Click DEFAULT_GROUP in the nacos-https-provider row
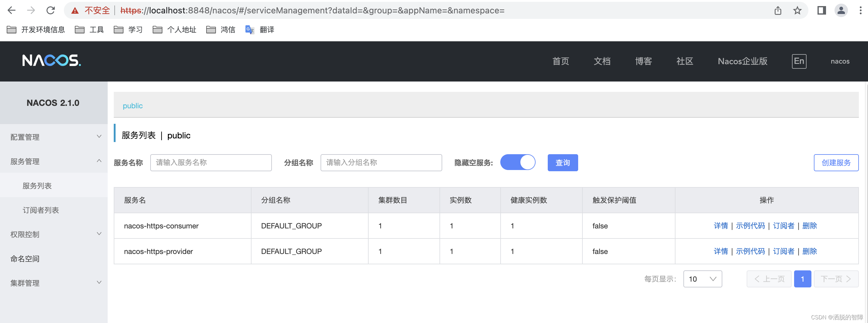This screenshot has height=323, width=868. coord(291,251)
